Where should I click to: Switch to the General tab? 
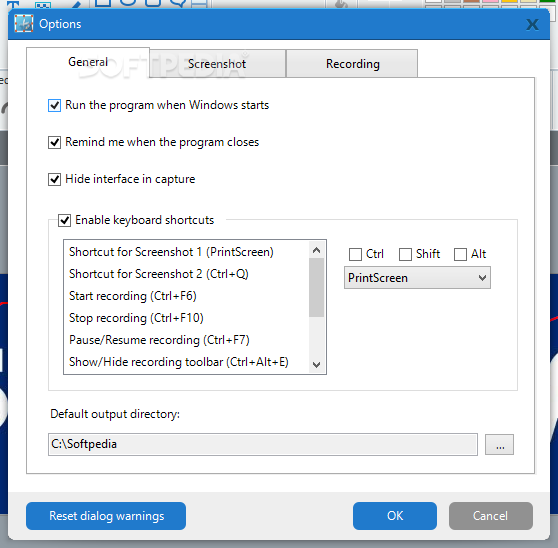point(88,62)
